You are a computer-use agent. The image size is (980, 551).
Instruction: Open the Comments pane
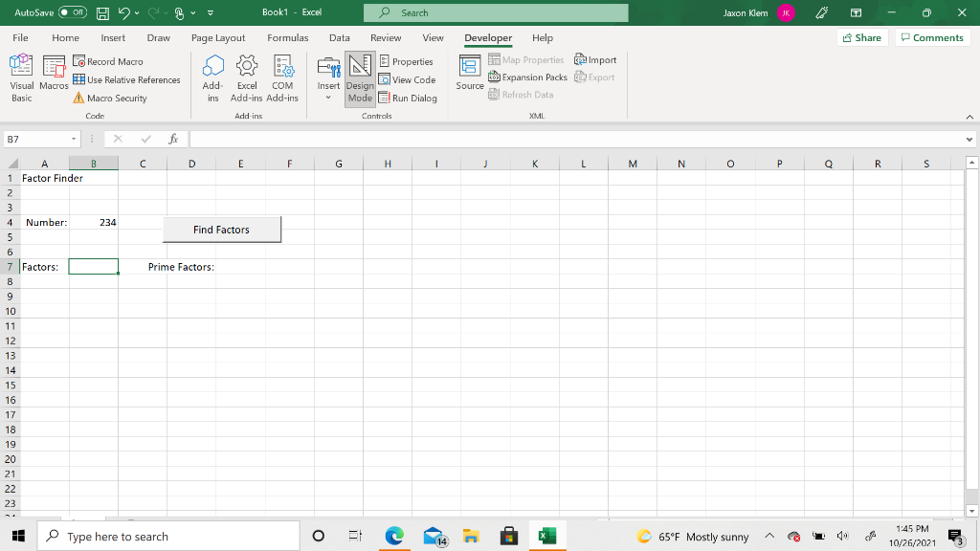click(932, 37)
